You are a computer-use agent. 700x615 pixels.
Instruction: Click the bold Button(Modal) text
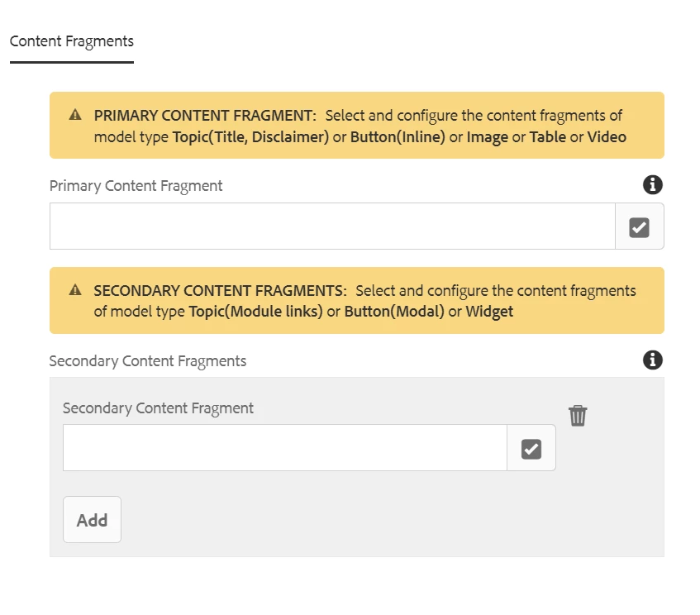point(393,312)
